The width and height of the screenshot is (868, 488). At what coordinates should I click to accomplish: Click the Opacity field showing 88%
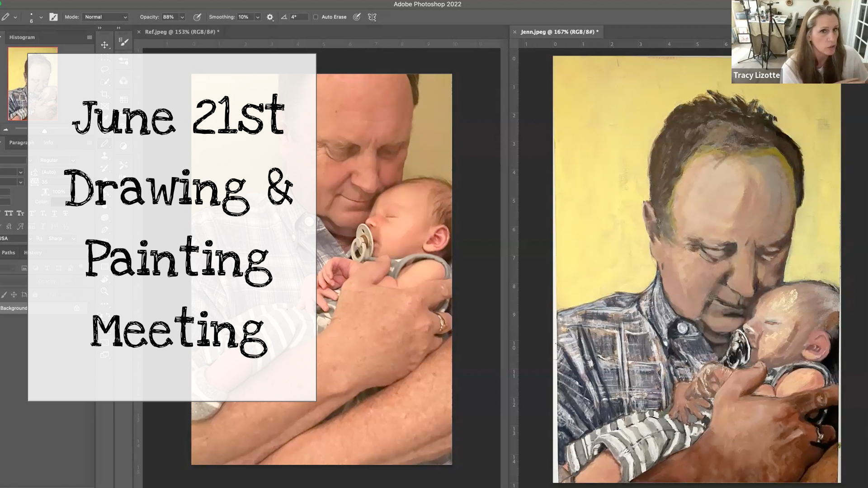point(170,17)
